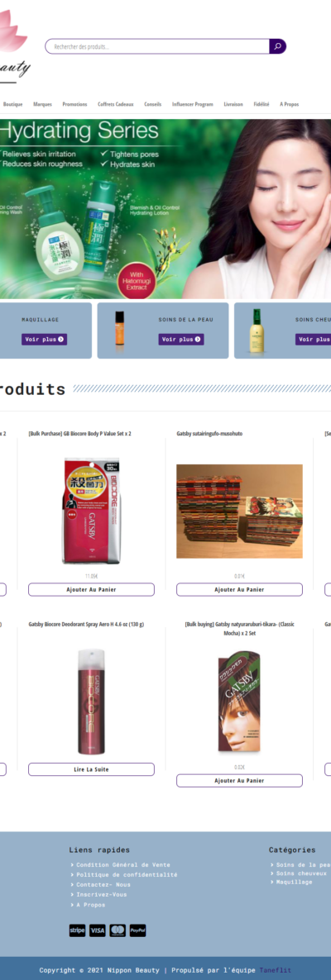Click the PayPal payment icon

[137, 930]
